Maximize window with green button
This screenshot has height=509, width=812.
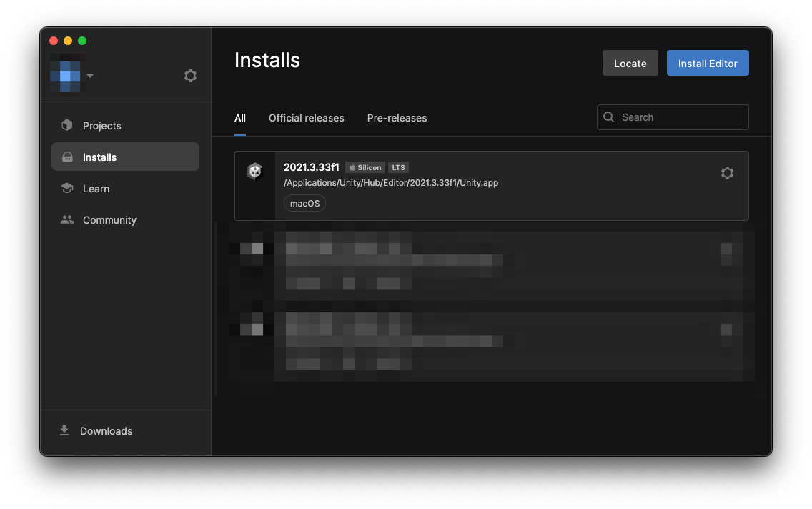[82, 40]
